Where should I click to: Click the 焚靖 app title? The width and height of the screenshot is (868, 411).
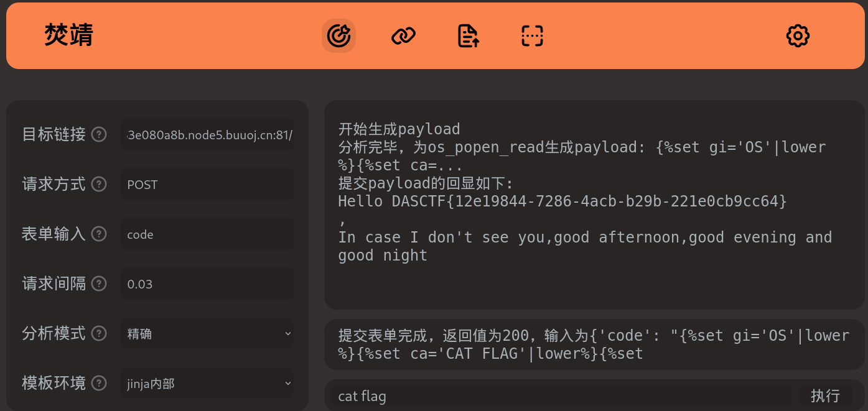point(68,35)
